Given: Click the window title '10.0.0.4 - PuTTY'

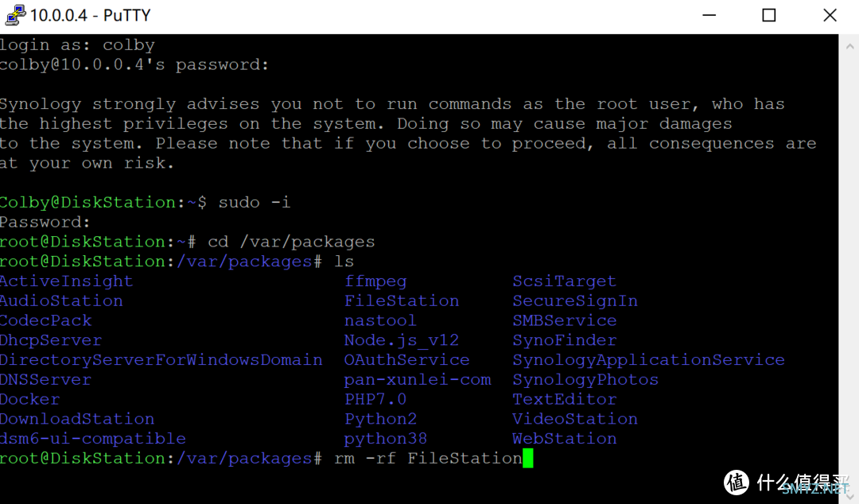Looking at the screenshot, I should tap(91, 15).
